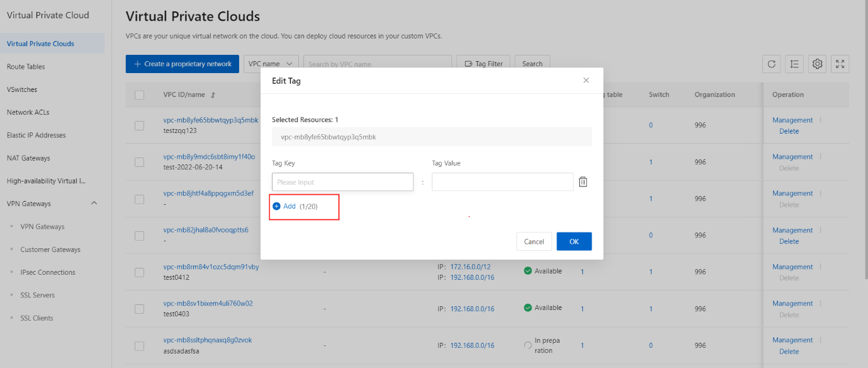Open NAT Gateways in sidebar
The width and height of the screenshot is (868, 368).
pyautogui.click(x=28, y=158)
